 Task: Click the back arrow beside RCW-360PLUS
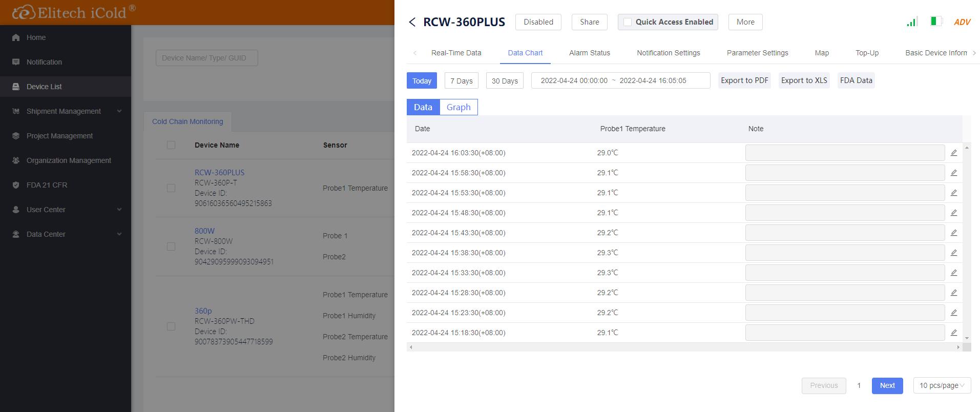[412, 22]
